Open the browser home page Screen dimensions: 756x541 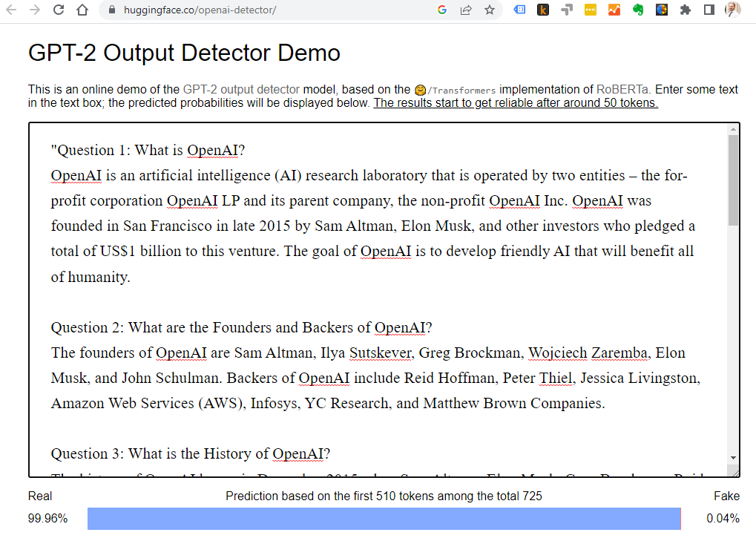click(x=82, y=10)
